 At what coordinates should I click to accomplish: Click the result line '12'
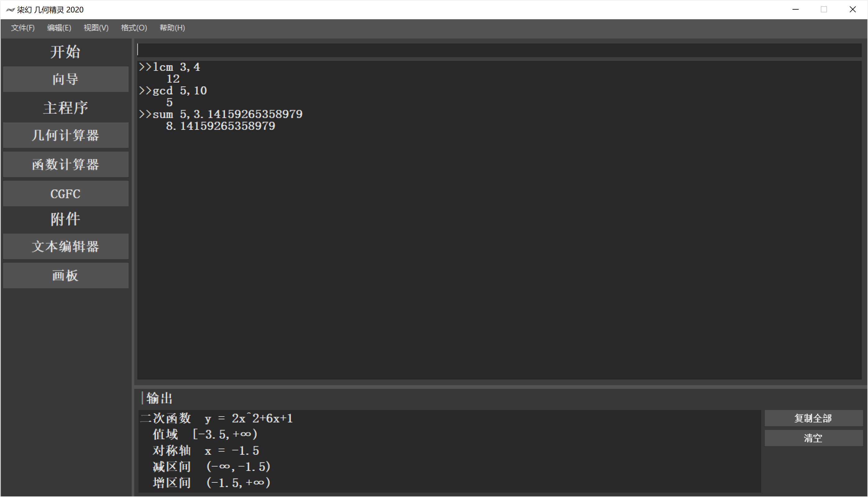click(x=173, y=79)
